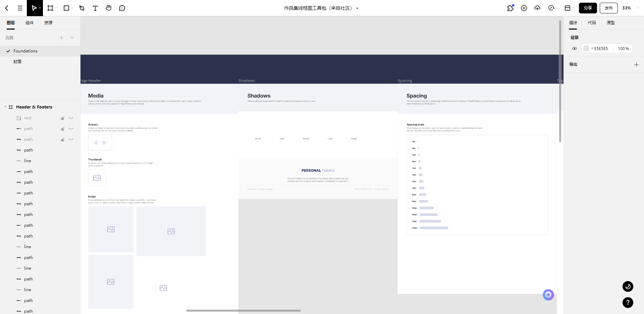This screenshot has width=644, height=314.
Task: Click the file name title text
Action: 319,8
